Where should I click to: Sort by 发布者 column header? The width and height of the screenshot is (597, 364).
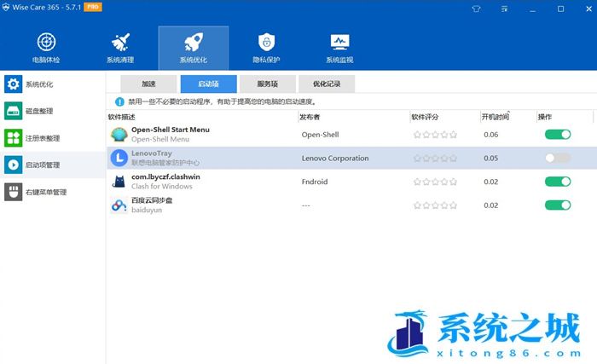pyautogui.click(x=310, y=117)
